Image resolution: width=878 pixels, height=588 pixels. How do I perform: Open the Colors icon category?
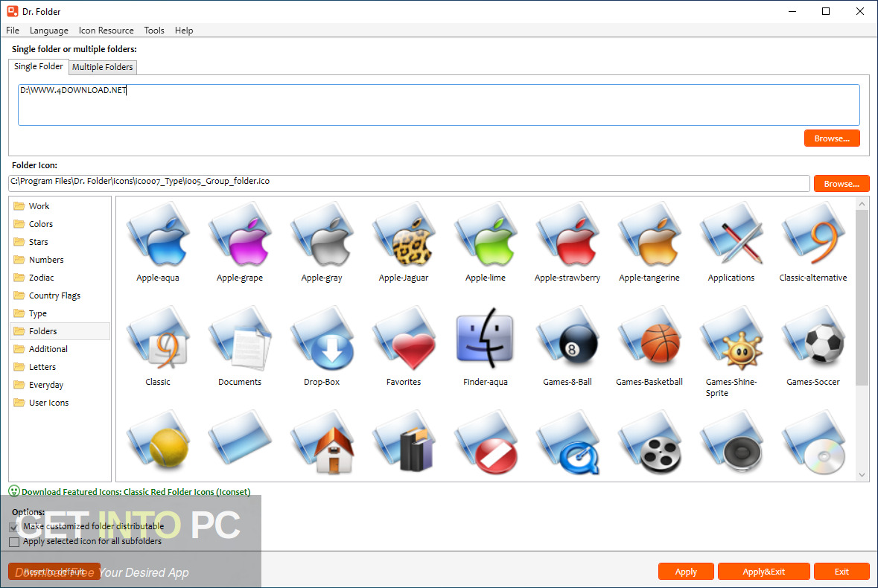(60, 224)
